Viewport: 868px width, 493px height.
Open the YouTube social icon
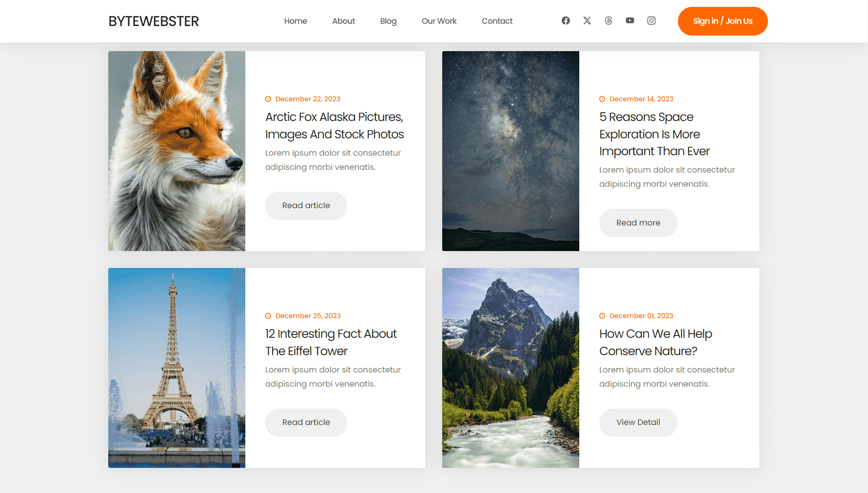click(630, 21)
